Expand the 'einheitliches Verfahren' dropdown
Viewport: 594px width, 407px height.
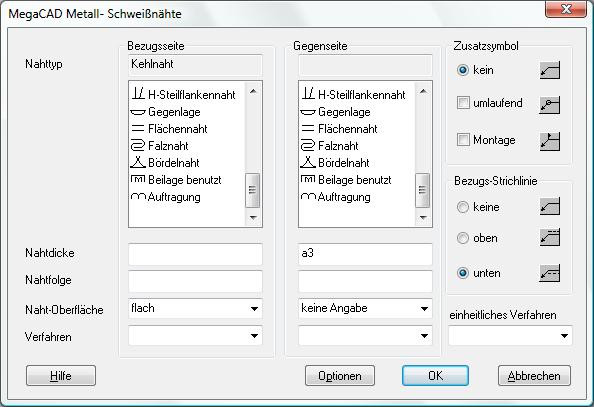click(510, 335)
